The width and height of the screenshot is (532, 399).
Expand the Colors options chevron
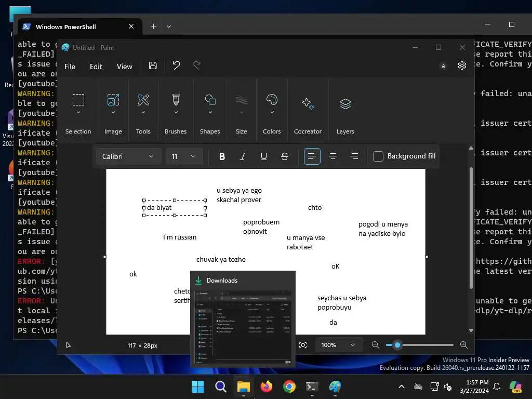pyautogui.click(x=272, y=112)
